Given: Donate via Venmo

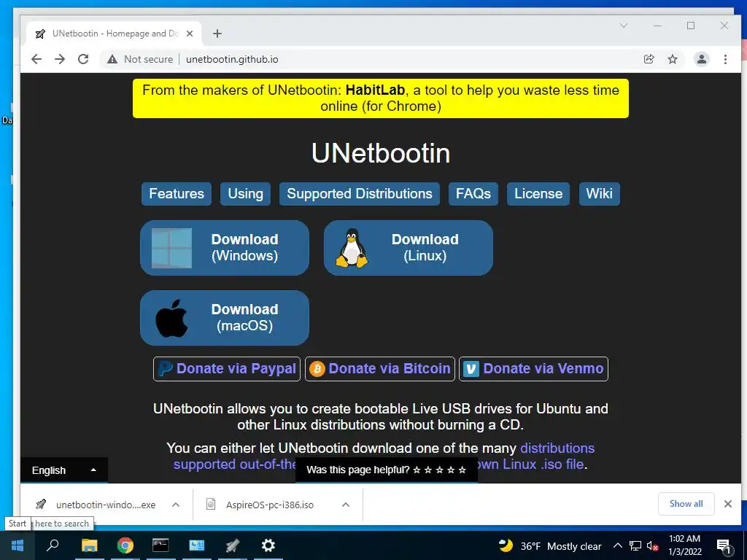Looking at the screenshot, I should [533, 368].
